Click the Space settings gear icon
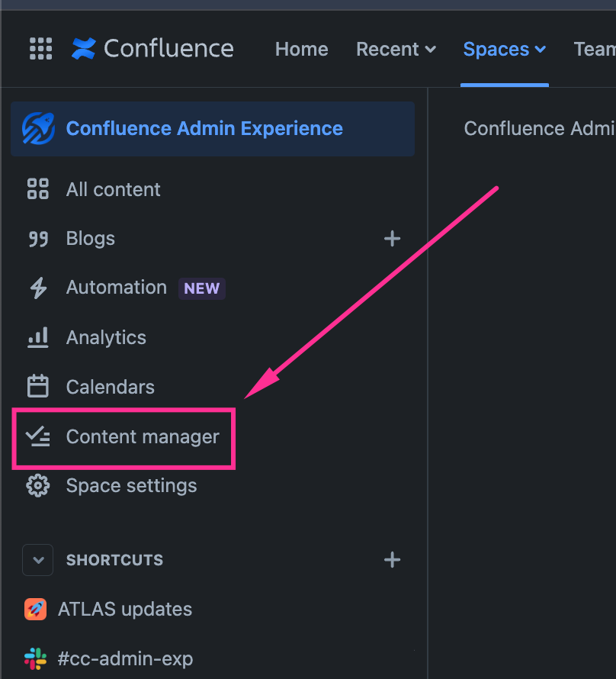 [x=38, y=486]
